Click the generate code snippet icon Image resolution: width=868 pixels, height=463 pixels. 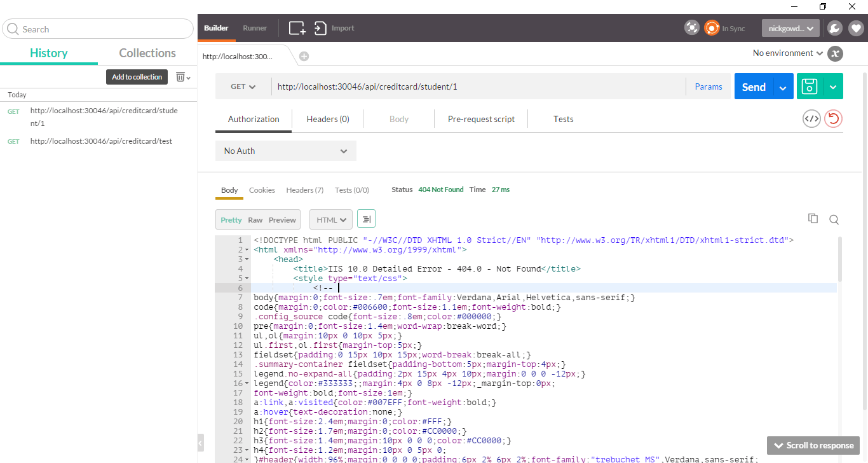pyautogui.click(x=811, y=119)
